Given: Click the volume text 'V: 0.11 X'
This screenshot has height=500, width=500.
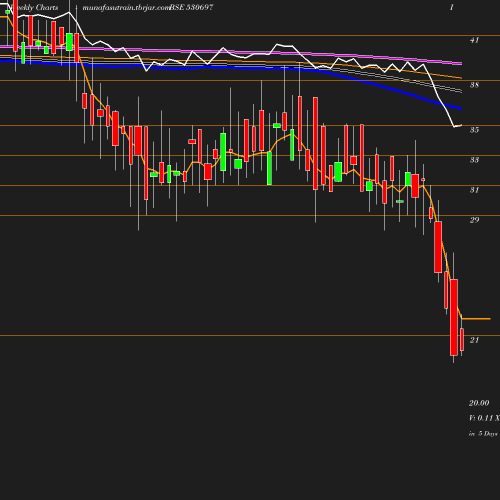Looking at the screenshot, I should 484,418.
